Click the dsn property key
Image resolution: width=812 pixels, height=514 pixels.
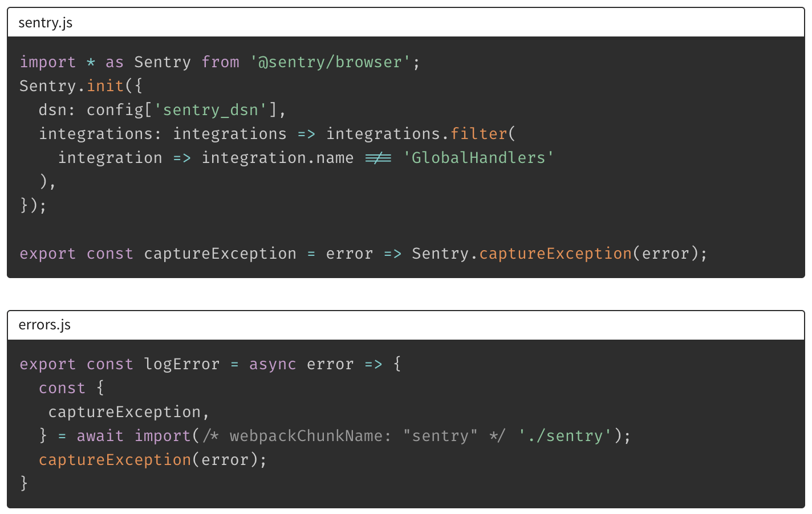(x=52, y=110)
